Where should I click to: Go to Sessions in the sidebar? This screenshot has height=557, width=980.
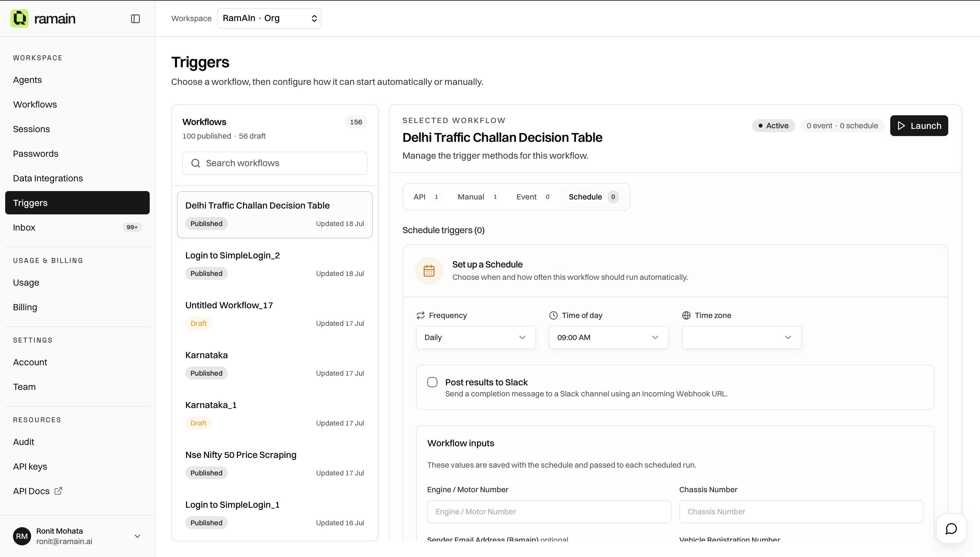point(77,129)
